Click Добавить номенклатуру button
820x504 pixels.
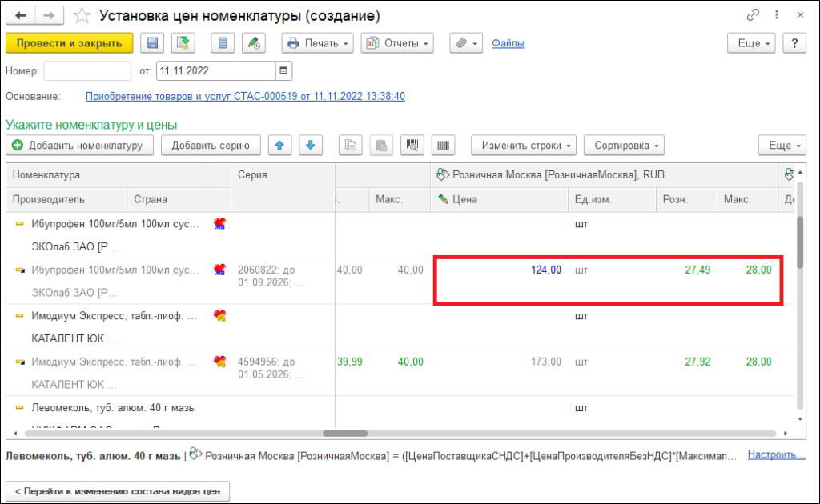click(78, 146)
